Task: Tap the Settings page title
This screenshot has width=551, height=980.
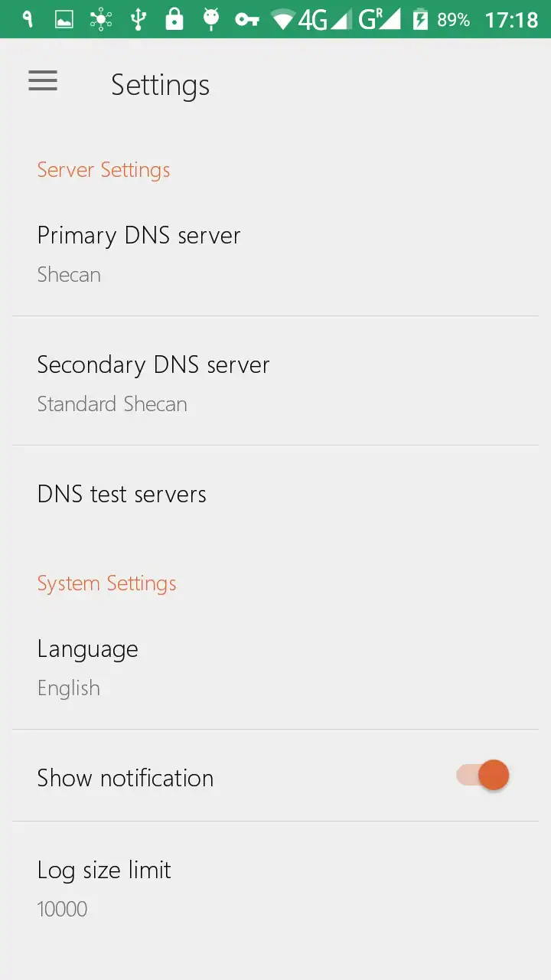Action: (x=160, y=85)
